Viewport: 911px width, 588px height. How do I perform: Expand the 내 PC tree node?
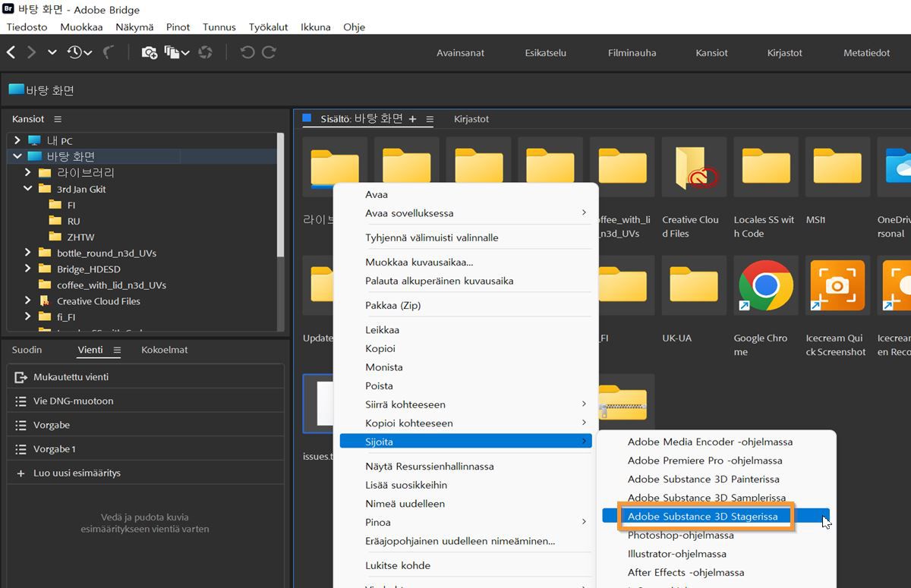pyautogui.click(x=17, y=140)
